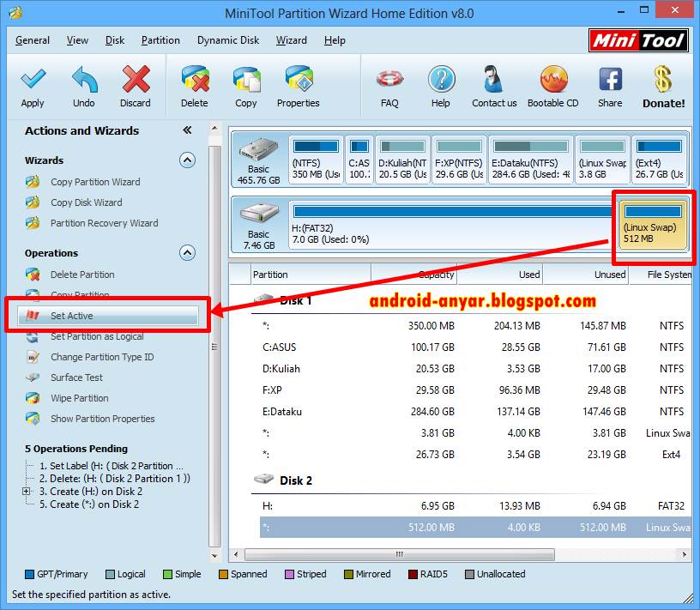The height and width of the screenshot is (610, 700).
Task: Select the F:XP partition block
Action: pos(459,159)
